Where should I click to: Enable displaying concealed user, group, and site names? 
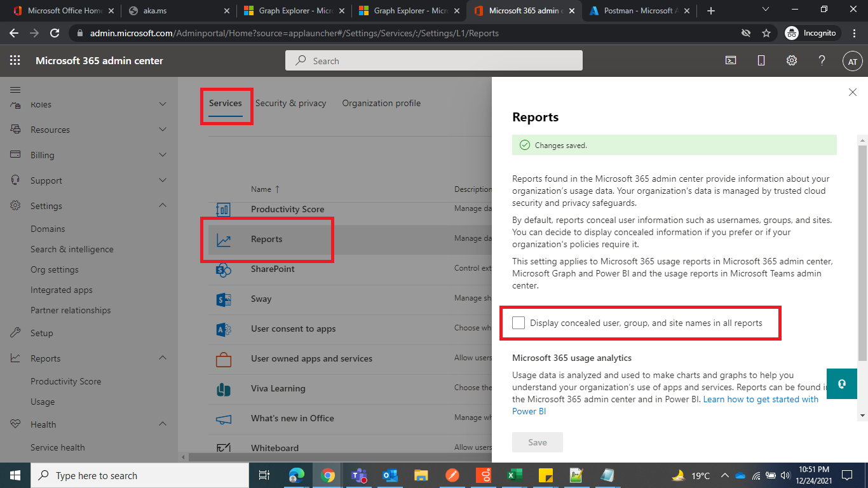click(x=519, y=323)
